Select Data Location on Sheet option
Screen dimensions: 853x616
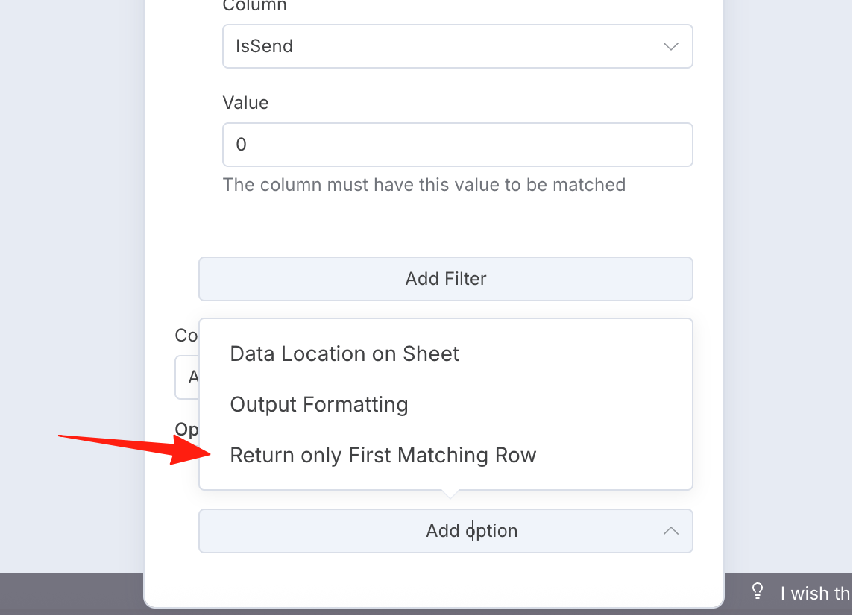(x=344, y=353)
